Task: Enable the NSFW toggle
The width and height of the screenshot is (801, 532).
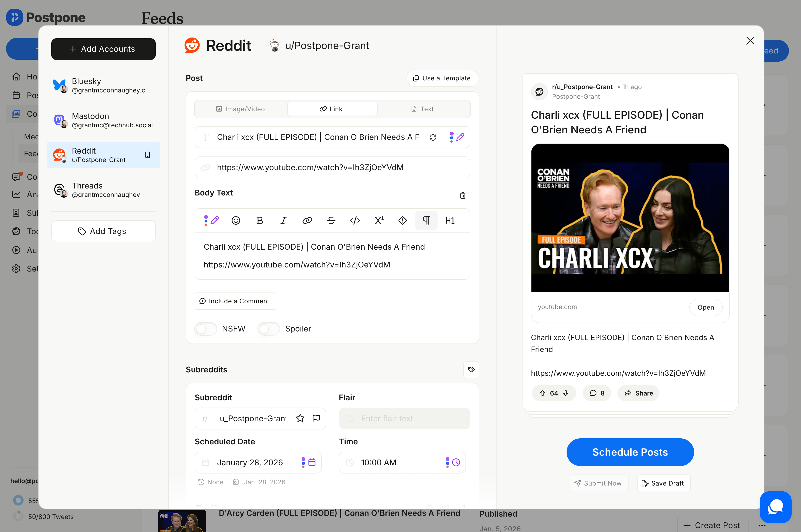Action: (x=206, y=329)
